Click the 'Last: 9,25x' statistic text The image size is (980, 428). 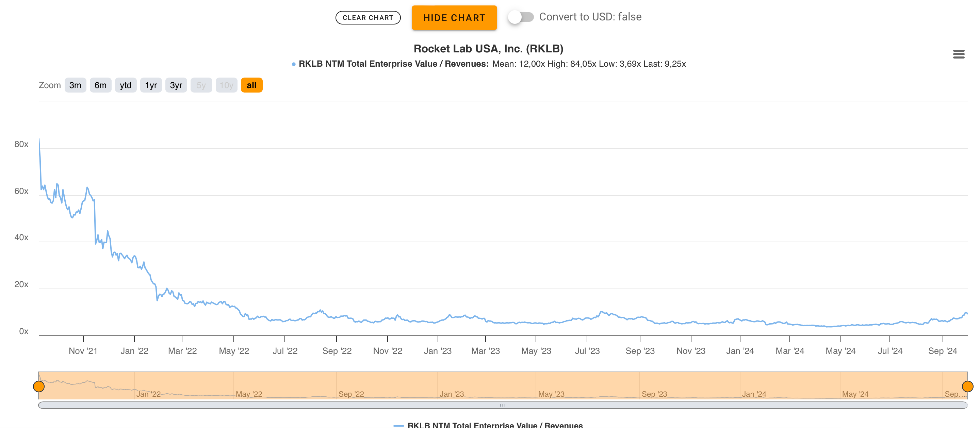[665, 64]
